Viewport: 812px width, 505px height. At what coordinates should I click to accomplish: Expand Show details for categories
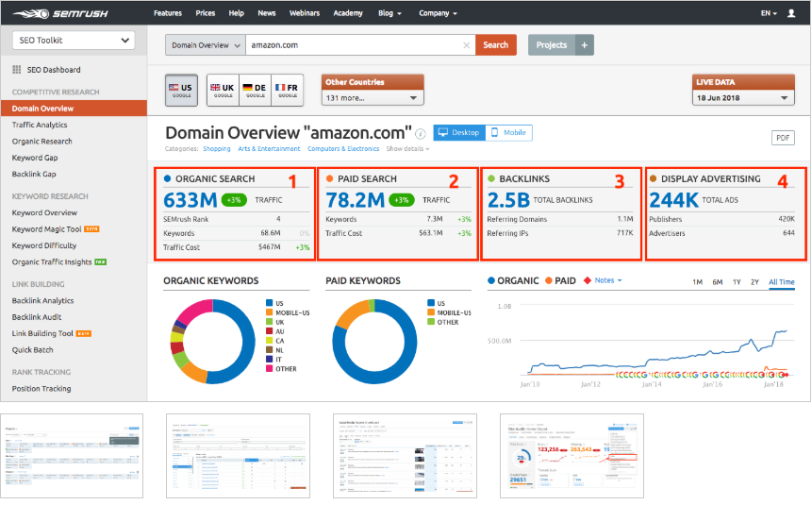(x=407, y=149)
